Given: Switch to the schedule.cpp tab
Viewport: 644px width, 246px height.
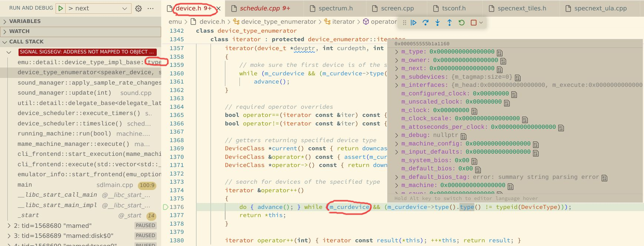Looking at the screenshot, I should click(x=265, y=8).
